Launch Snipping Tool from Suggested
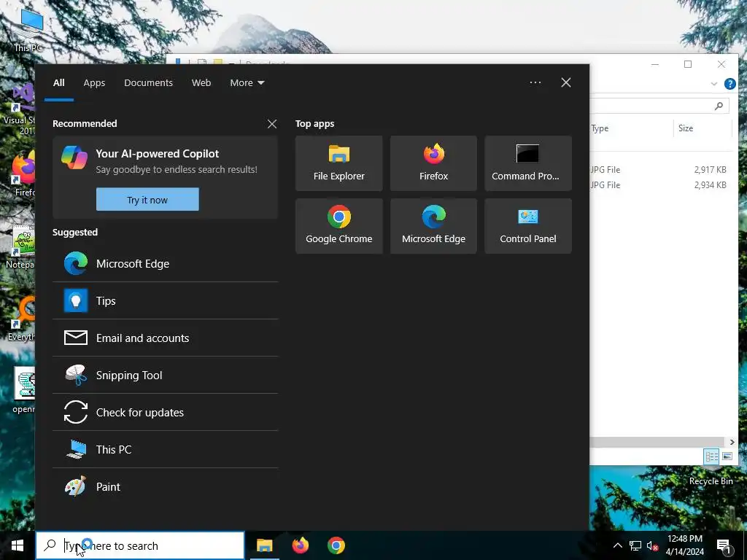Viewport: 747px width, 560px height. tap(166, 375)
